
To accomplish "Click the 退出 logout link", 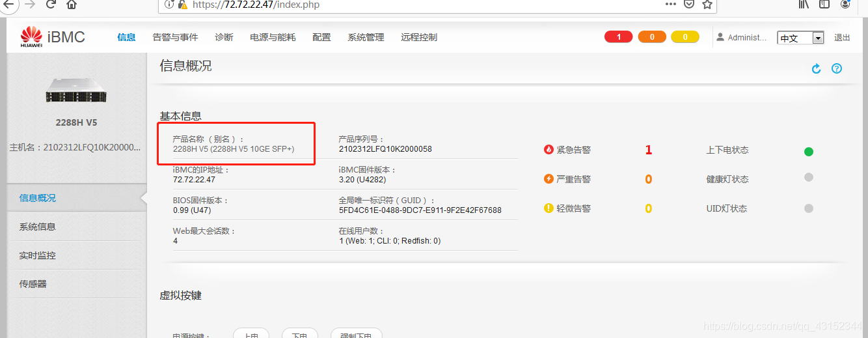I will [x=842, y=38].
